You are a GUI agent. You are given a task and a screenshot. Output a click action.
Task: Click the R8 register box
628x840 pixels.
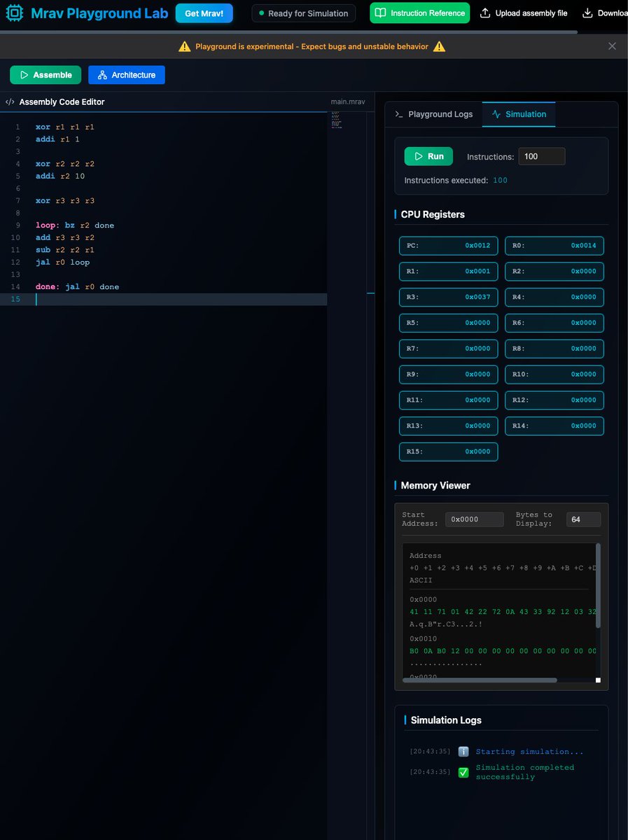click(554, 349)
